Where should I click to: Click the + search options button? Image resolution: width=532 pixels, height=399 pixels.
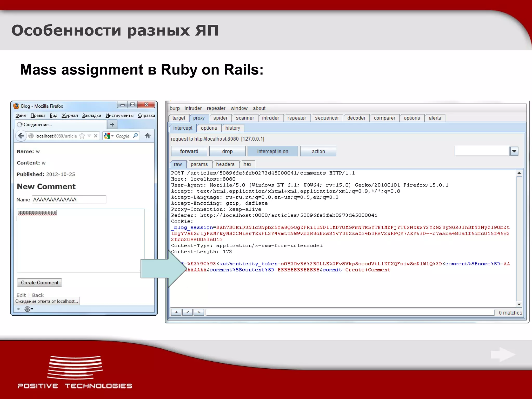point(176,312)
